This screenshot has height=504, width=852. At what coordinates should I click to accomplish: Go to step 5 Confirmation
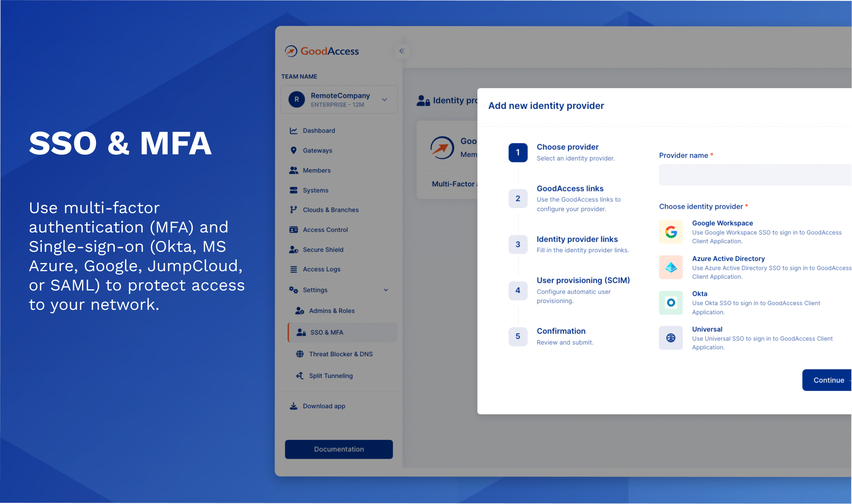pos(518,337)
